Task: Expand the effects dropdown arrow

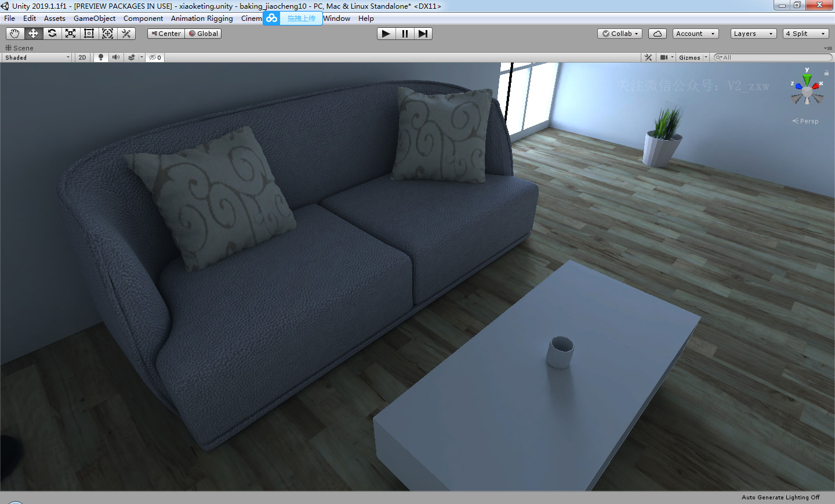Action: pos(141,57)
